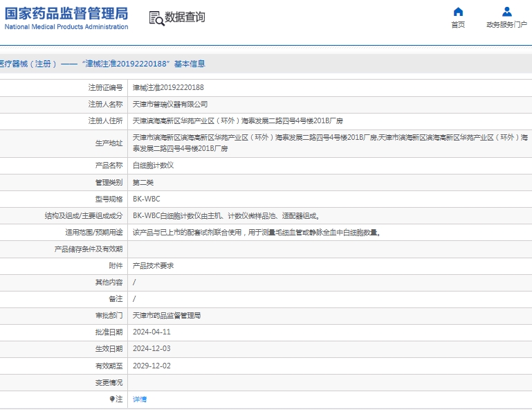Click the 管理类别 label
The height and width of the screenshot is (412, 532).
point(109,182)
